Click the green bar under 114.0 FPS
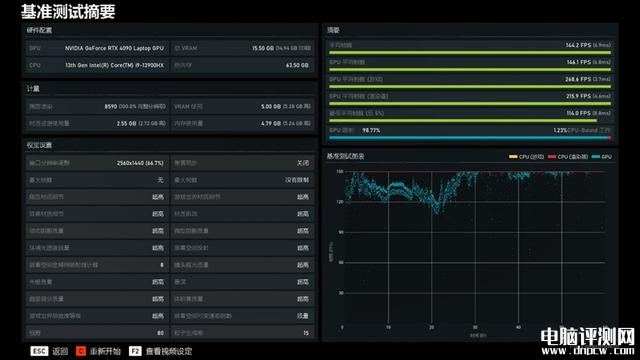Screen dimensions: 640x360 coord(463,120)
